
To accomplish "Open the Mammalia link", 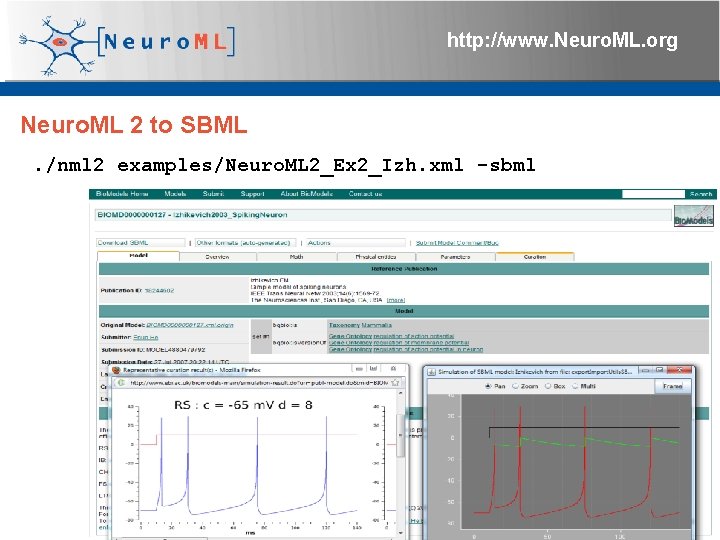I will (x=376, y=325).
